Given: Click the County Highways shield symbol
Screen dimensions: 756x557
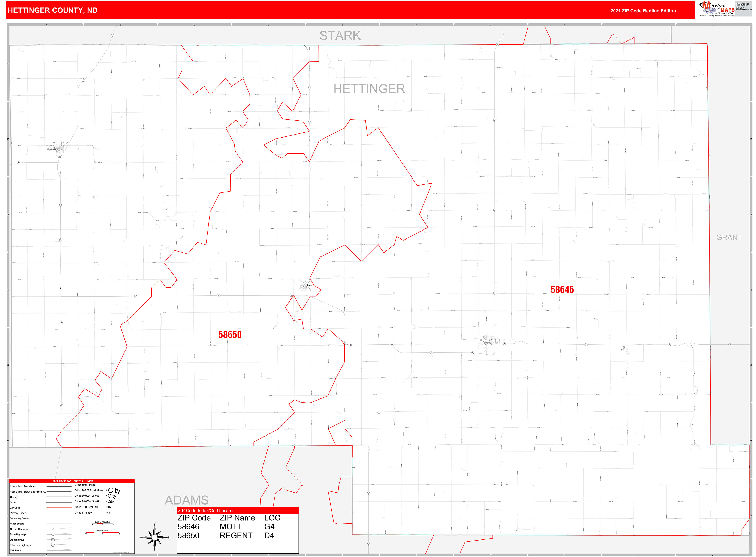Looking at the screenshot, I should coord(53,529).
